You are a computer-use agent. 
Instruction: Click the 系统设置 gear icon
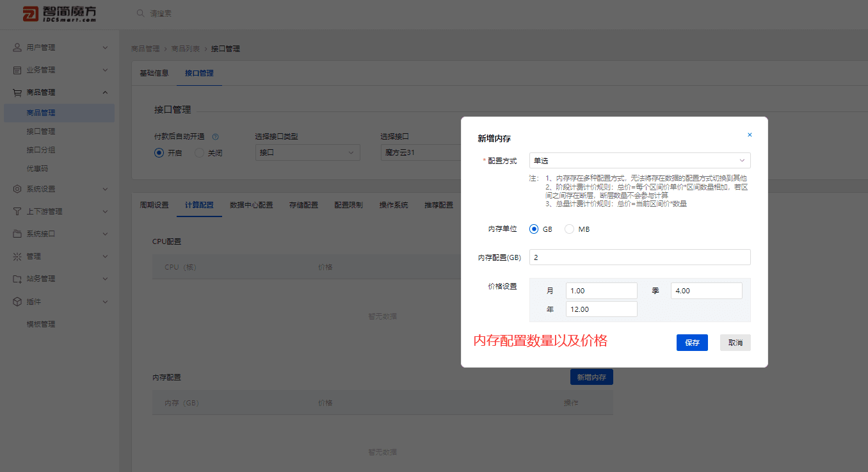coord(17,189)
